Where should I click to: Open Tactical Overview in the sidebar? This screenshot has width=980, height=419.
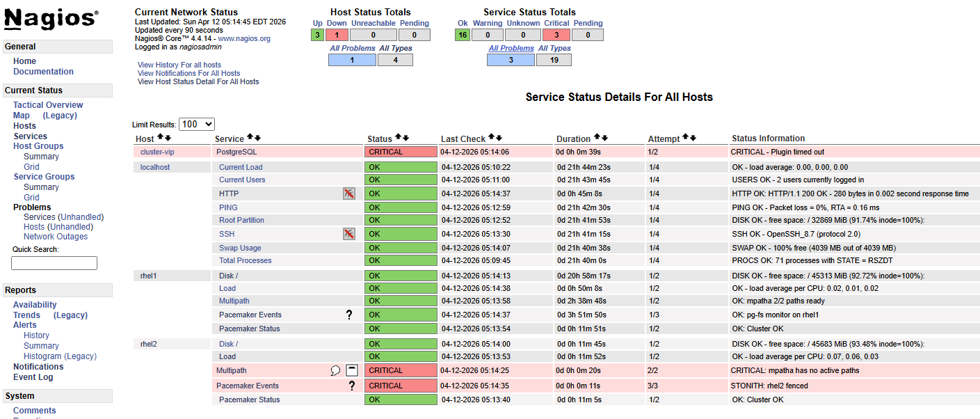48,105
